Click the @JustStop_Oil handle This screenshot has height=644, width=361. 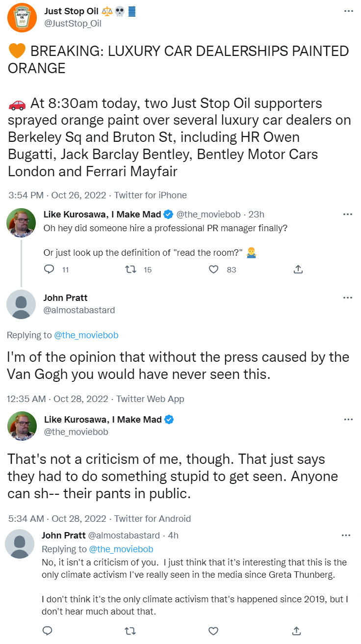[73, 23]
